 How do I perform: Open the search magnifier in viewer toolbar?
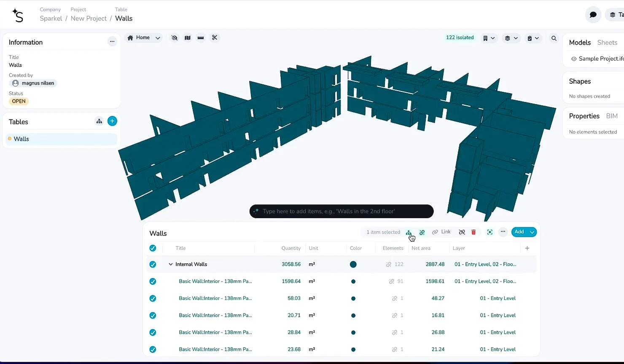click(x=554, y=38)
